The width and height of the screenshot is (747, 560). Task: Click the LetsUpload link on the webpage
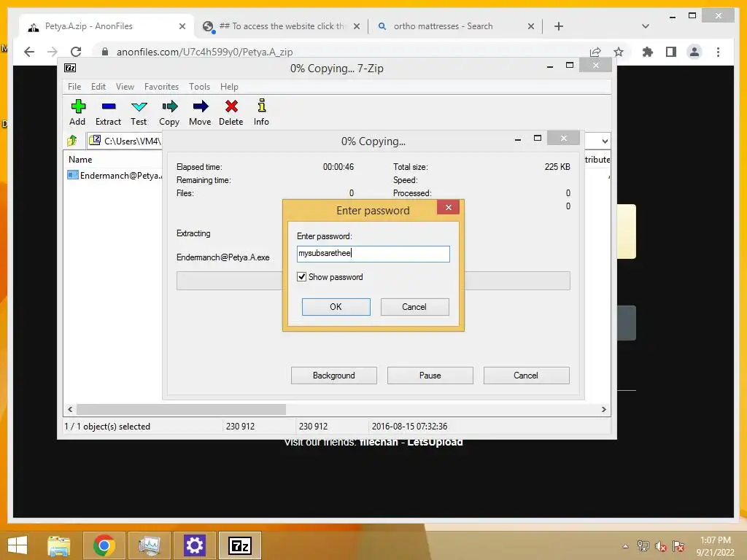[435, 443]
